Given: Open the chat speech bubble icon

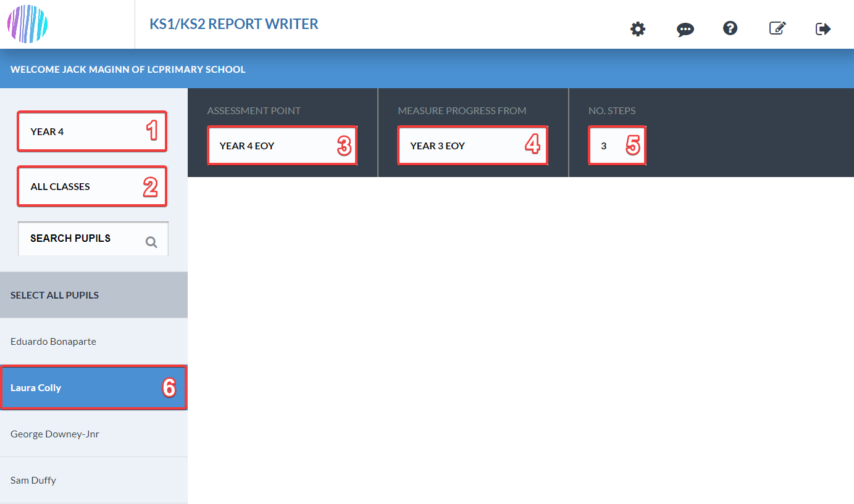Looking at the screenshot, I should click(x=685, y=30).
